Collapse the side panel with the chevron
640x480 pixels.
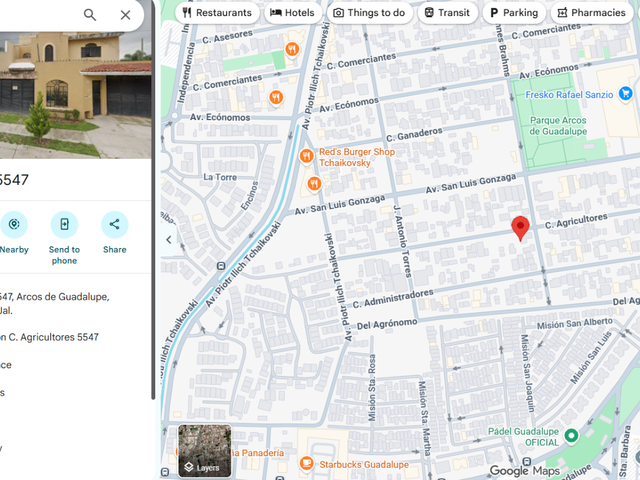169,240
